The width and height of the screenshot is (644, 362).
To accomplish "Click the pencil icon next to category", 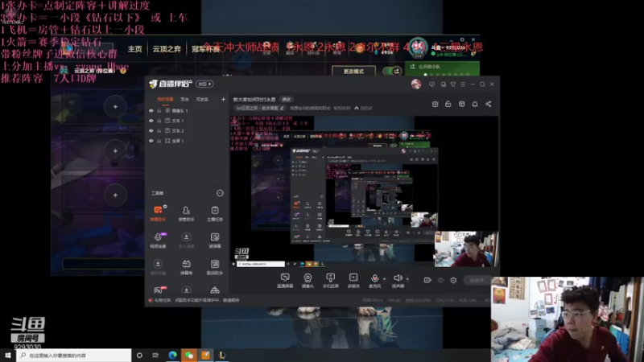I will [x=282, y=108].
